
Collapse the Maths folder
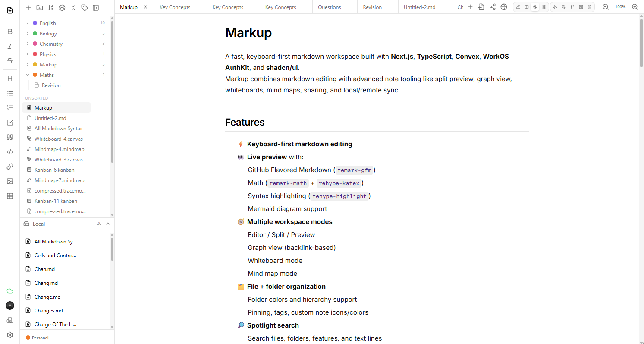[x=28, y=75]
